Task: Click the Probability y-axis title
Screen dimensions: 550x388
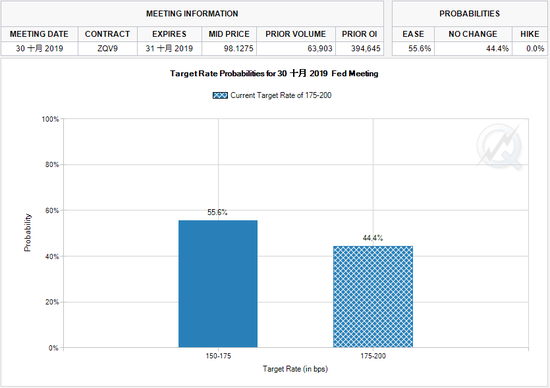Action: click(27, 233)
